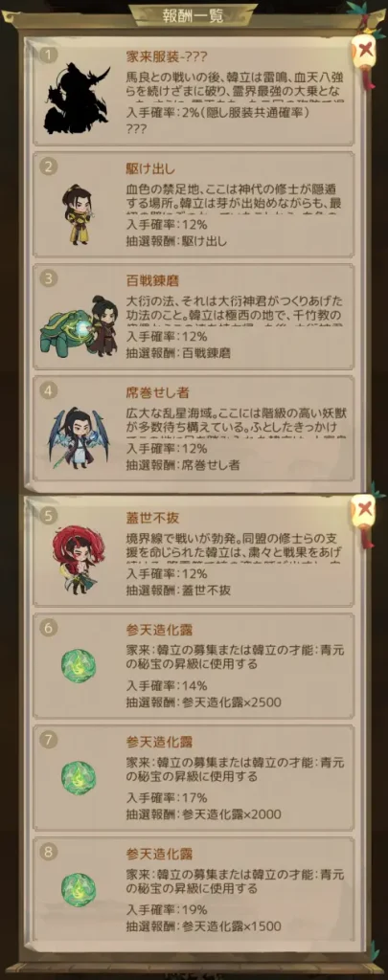Click the green orb for reward 7
This screenshot has width=388, height=980.
click(79, 778)
